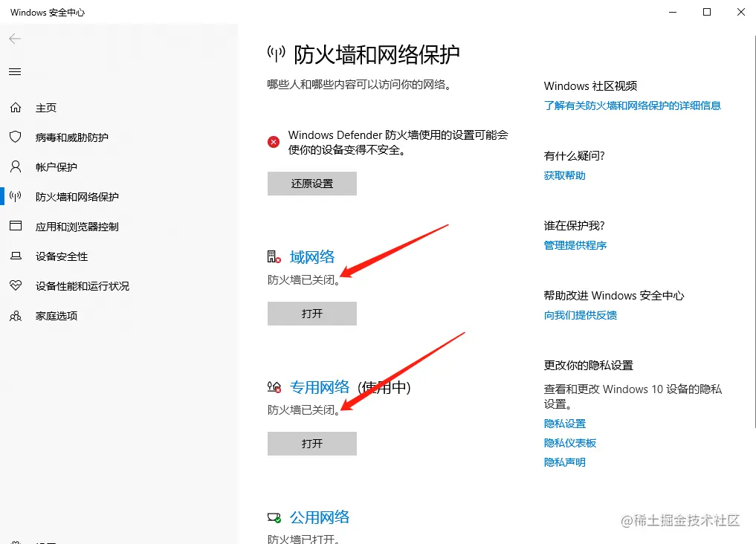Maximize the Windows 安全中心 window
Screen dimensions: 756x544
click(707, 12)
